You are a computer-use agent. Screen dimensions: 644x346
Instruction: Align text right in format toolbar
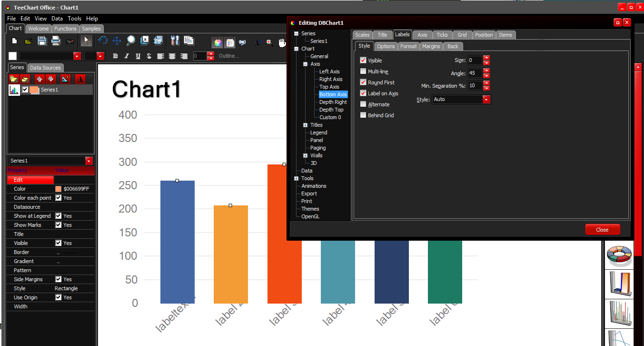pos(184,56)
